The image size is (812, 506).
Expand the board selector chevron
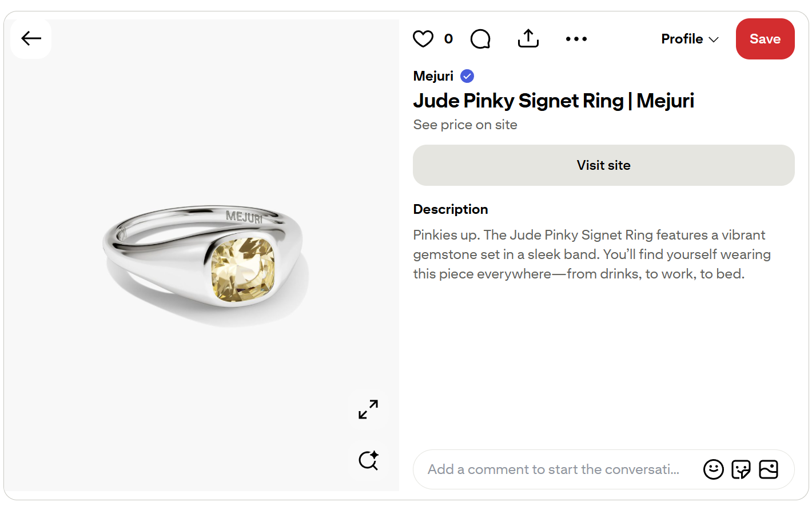pyautogui.click(x=714, y=39)
